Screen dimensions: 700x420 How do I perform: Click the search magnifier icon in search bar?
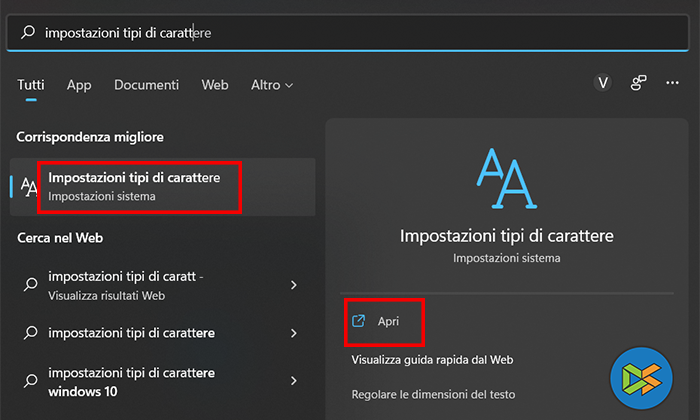tap(28, 33)
